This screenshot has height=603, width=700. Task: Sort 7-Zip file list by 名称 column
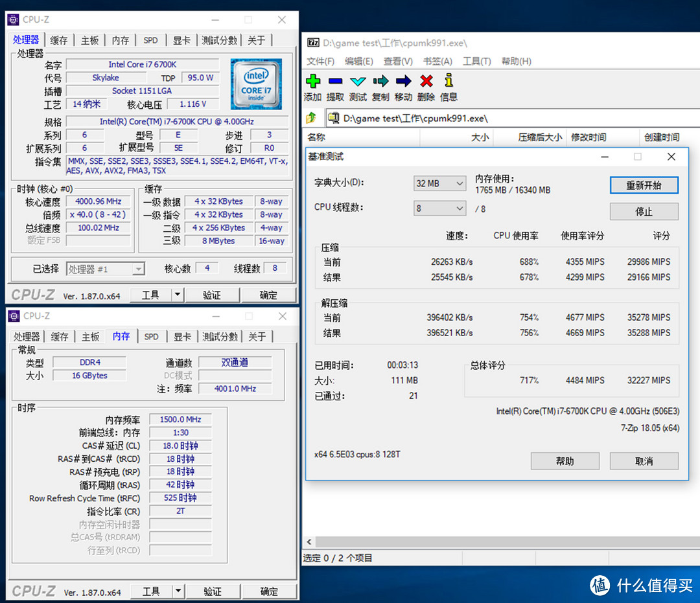(362, 137)
